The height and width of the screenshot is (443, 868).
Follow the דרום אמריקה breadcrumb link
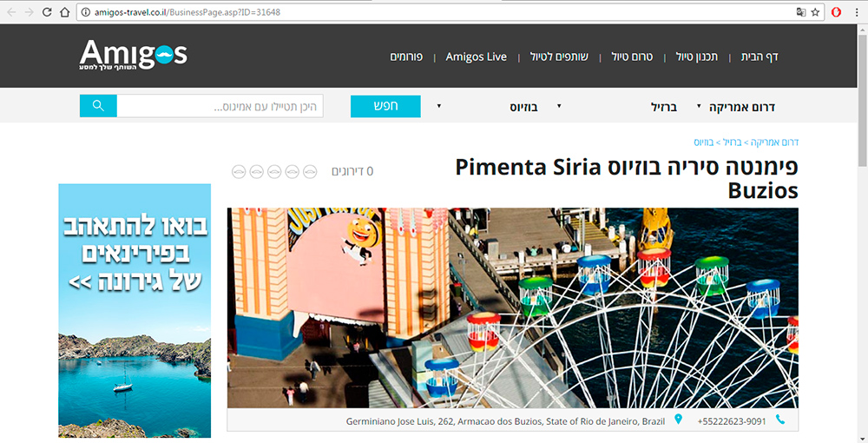pyautogui.click(x=774, y=142)
